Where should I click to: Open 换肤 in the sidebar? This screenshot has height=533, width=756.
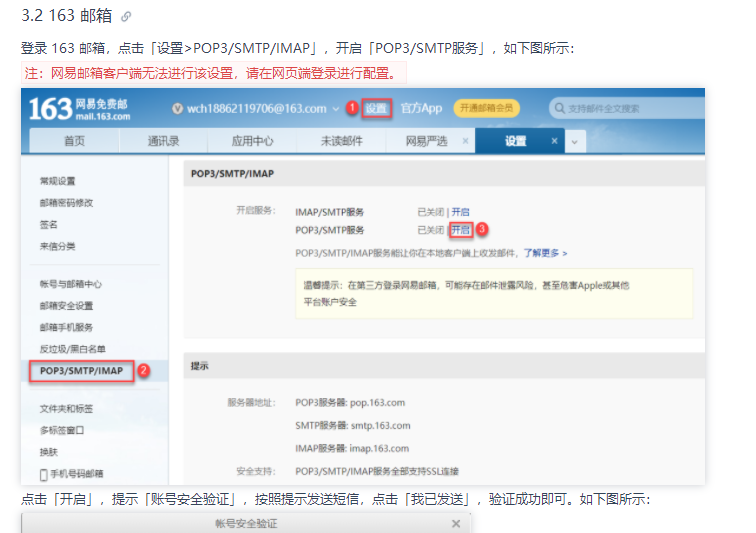pos(48,452)
